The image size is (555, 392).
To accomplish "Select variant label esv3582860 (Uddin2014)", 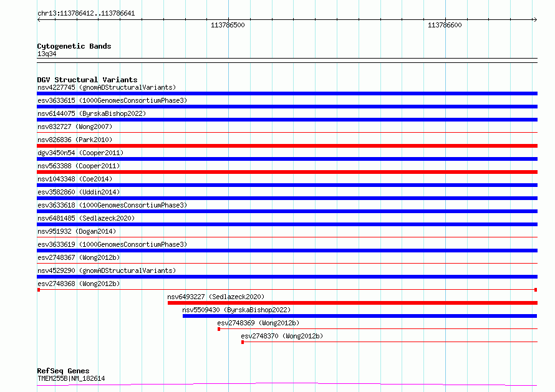I will click(79, 192).
